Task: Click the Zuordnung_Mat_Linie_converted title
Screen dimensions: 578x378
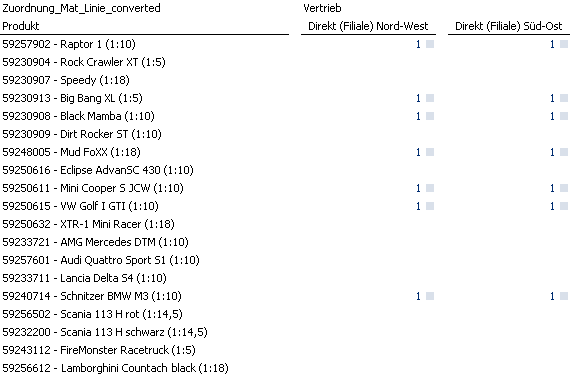Action: coord(81,8)
